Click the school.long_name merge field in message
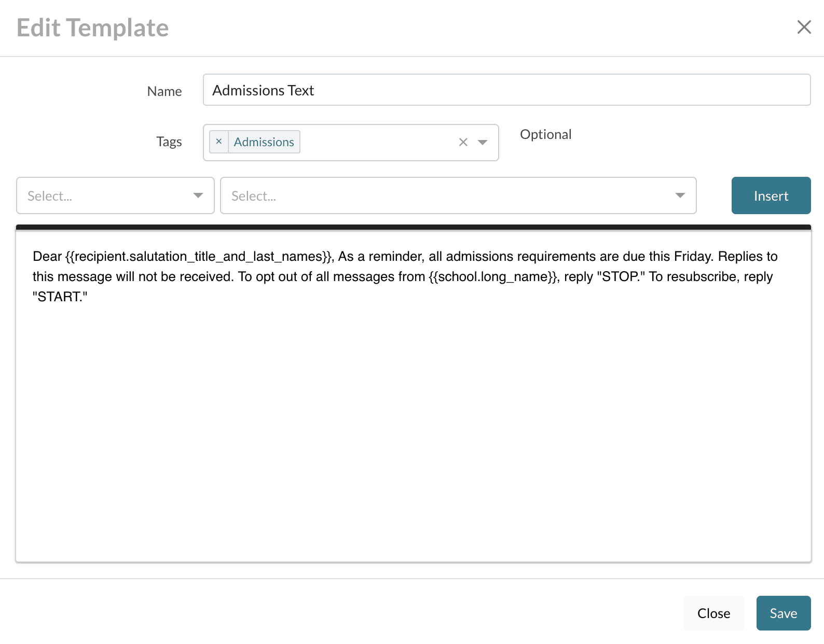The height and width of the screenshot is (644, 824). pos(493,277)
